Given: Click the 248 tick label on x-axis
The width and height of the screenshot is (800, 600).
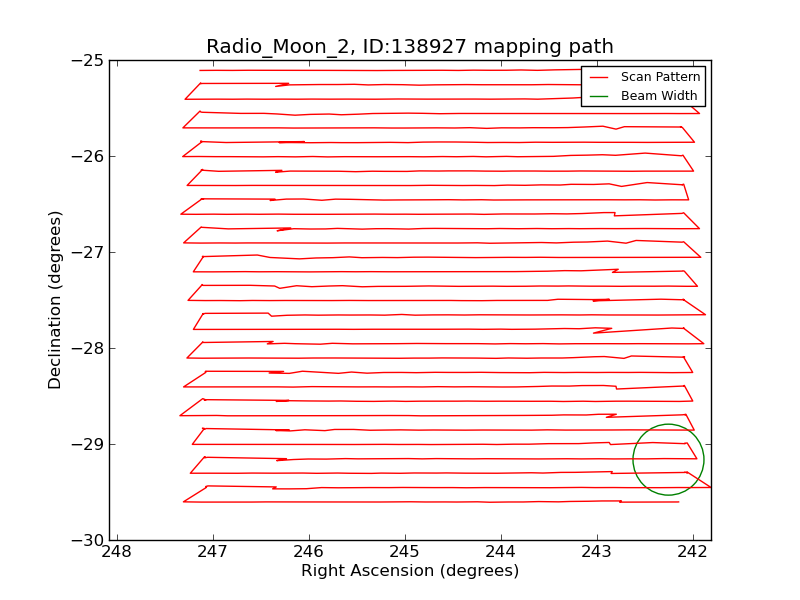Looking at the screenshot, I should point(117,552).
